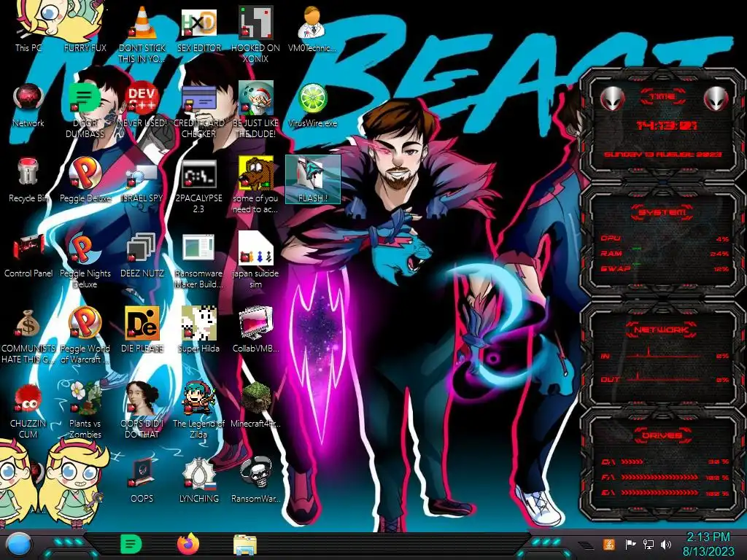Open the CollabVMB... monitor icon
Image resolution: width=747 pixels, height=560 pixels.
click(x=256, y=330)
